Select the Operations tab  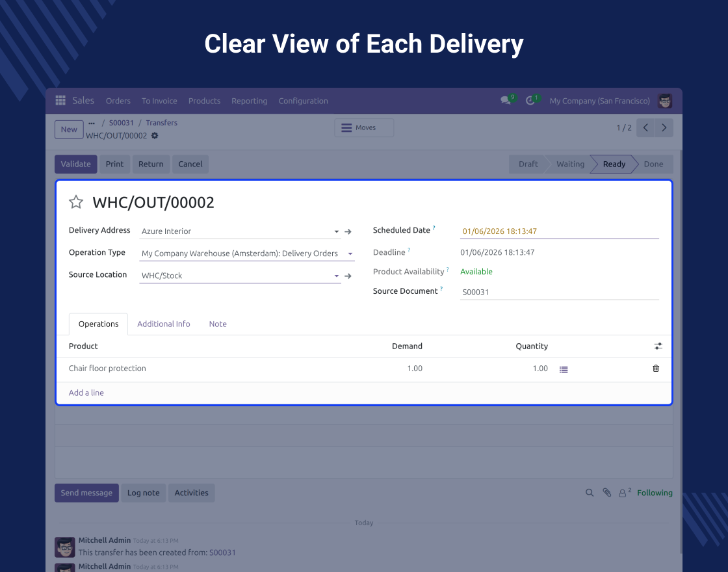coord(98,324)
